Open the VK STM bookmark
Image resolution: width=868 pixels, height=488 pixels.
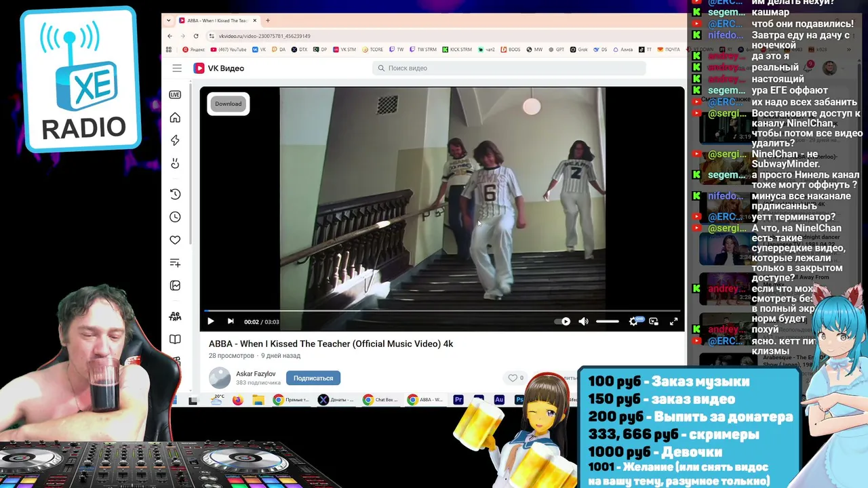344,49
